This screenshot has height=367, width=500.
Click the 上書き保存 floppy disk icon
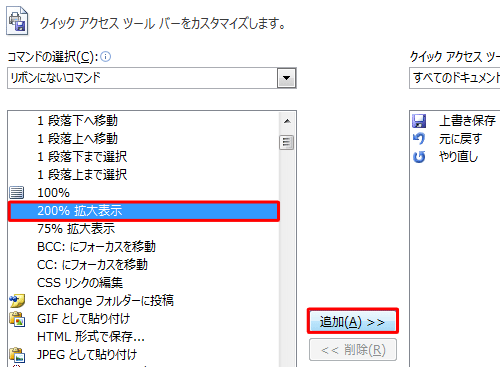pyautogui.click(x=419, y=121)
